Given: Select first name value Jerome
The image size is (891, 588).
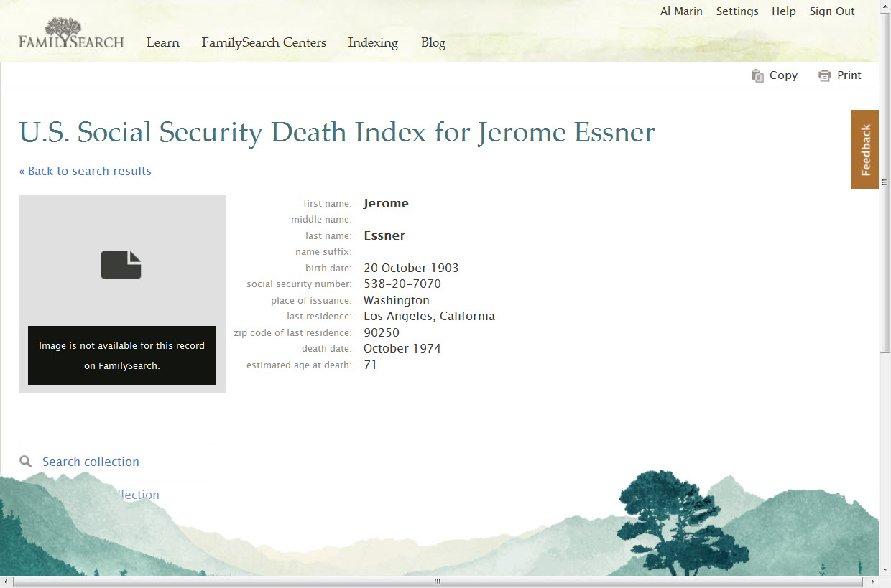Looking at the screenshot, I should (x=386, y=203).
